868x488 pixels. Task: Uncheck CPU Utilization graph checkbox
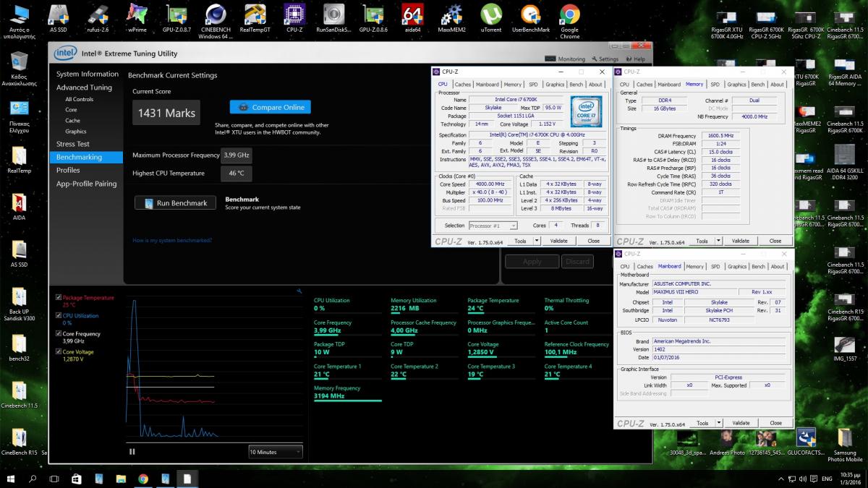pos(59,316)
